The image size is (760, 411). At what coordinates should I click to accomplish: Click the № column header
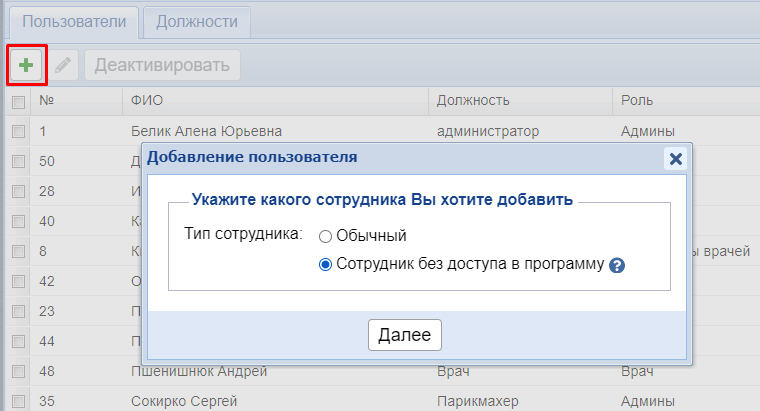[46, 100]
